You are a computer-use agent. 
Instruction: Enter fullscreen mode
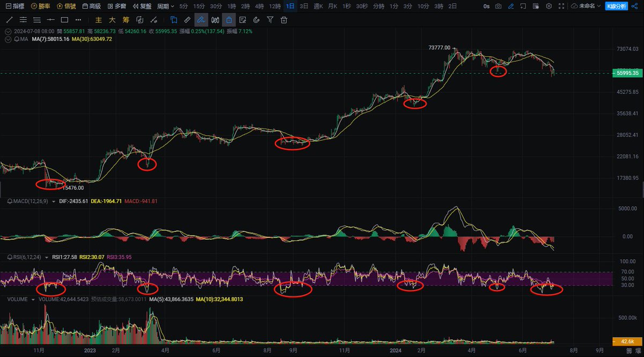(x=561, y=6)
